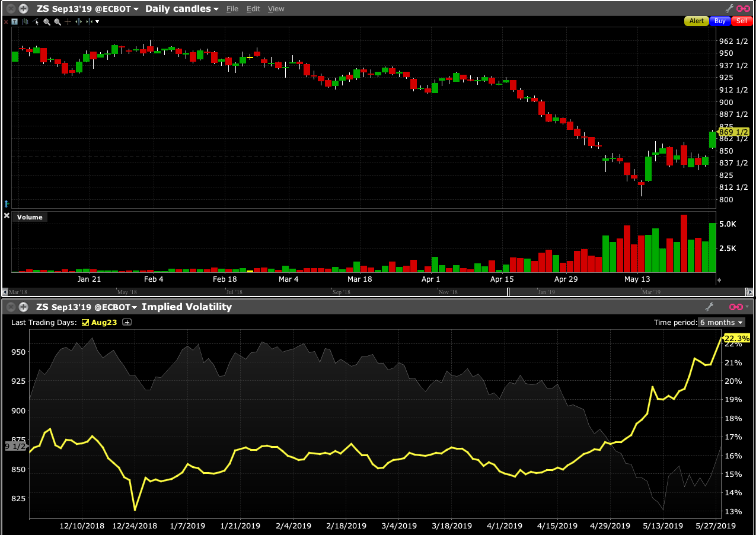Open chart settings with the top wrench icon
The image size is (756, 535).
pos(729,9)
